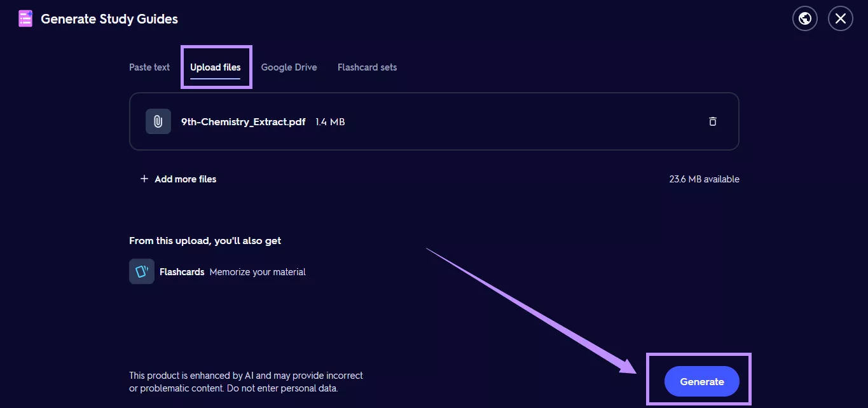Click the pink Study Guides logo icon
This screenshot has width=868, height=408.
[25, 19]
